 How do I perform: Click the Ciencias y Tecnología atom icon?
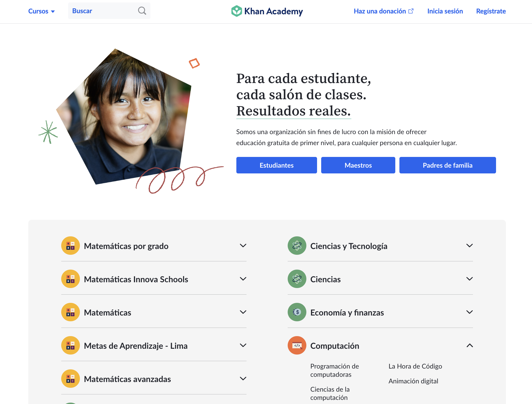(x=297, y=246)
